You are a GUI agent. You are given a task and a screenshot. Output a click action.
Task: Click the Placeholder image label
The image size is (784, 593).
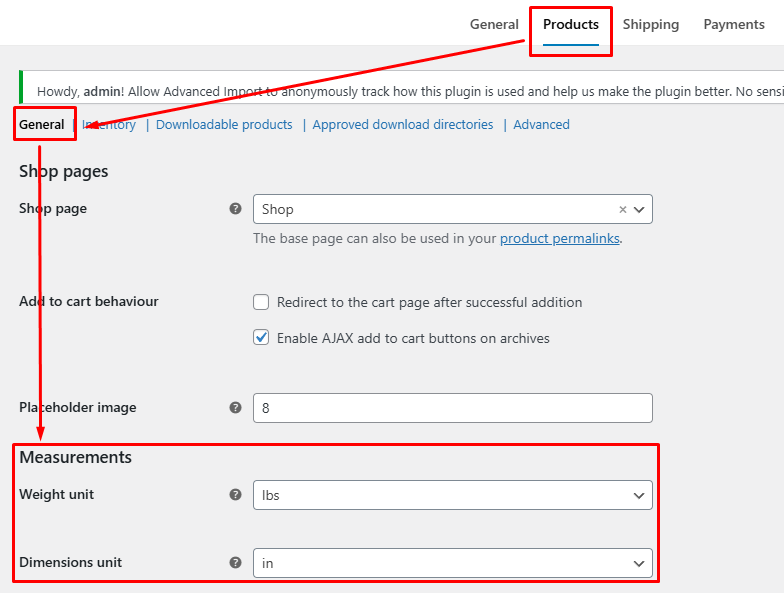(78, 408)
